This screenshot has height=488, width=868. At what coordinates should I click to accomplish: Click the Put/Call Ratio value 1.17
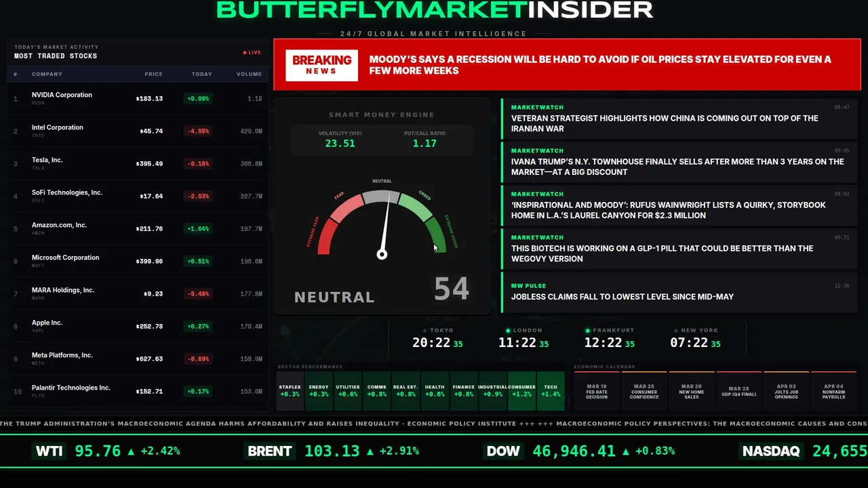coord(425,144)
